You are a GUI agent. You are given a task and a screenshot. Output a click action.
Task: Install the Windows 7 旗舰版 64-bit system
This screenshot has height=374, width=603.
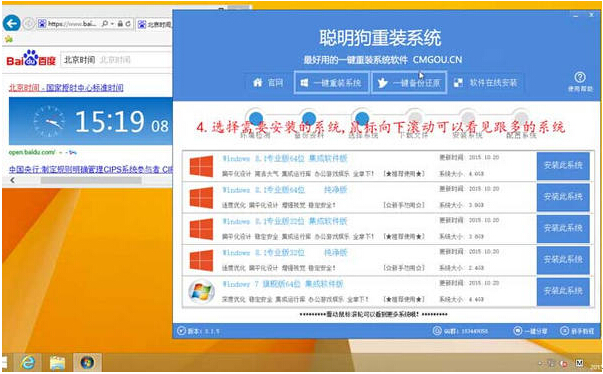563,291
